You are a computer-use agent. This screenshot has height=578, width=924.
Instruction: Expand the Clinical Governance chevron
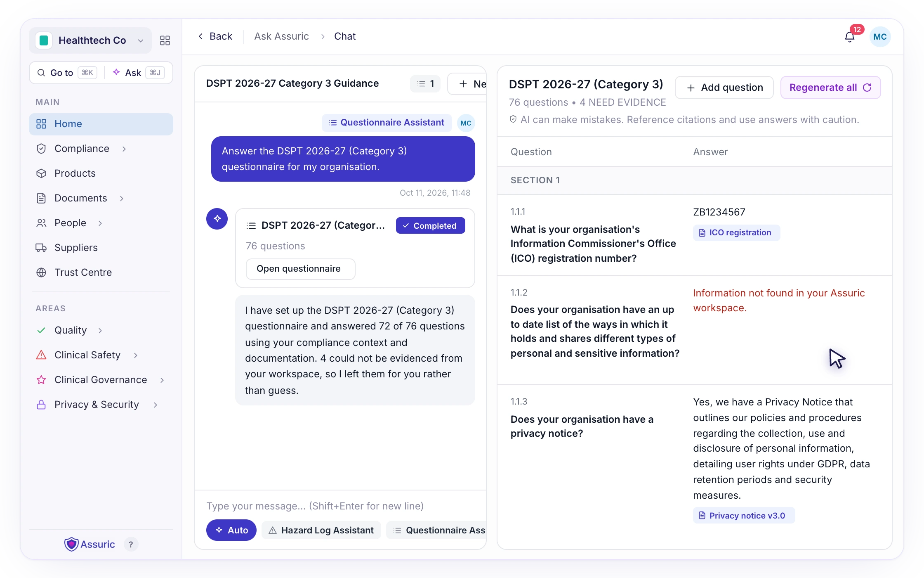(162, 380)
